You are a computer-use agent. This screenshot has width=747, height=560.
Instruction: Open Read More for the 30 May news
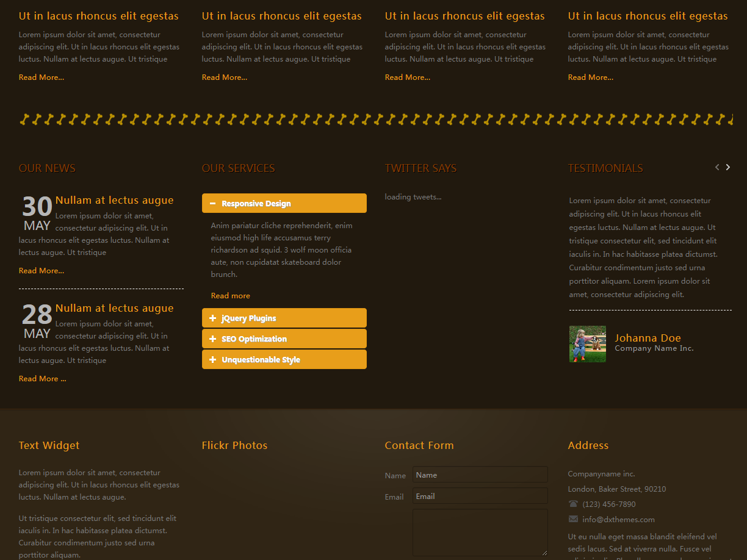click(41, 271)
